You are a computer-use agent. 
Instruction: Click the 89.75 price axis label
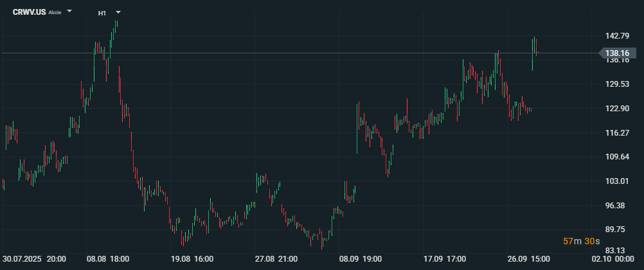coord(617,230)
